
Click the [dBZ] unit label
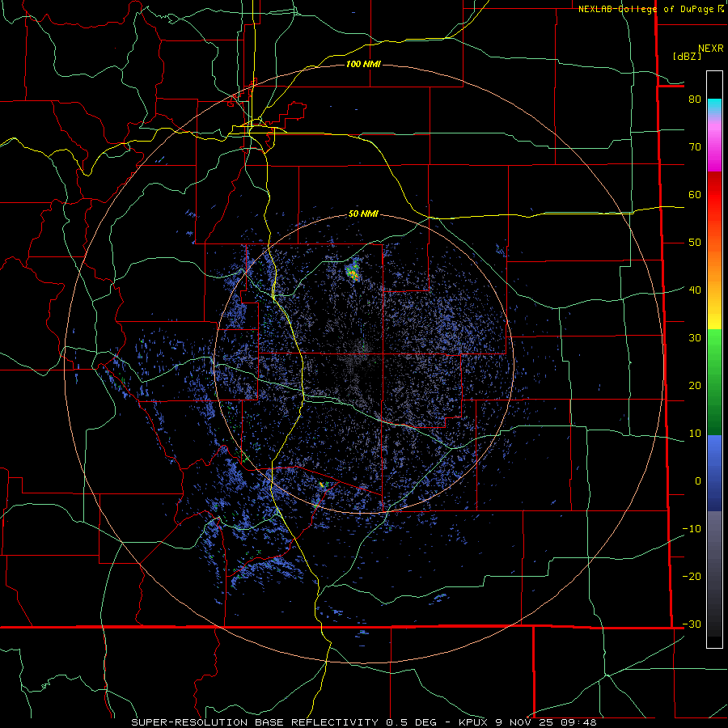tap(687, 56)
